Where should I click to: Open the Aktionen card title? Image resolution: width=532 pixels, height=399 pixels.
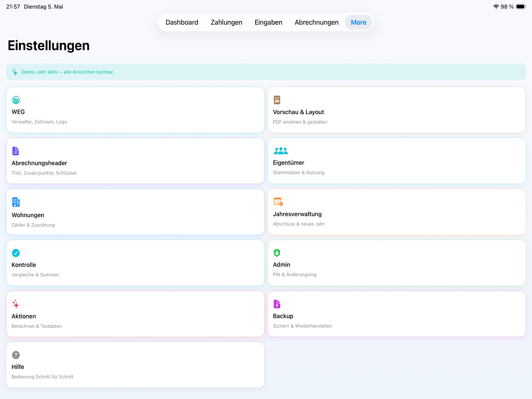pos(24,316)
